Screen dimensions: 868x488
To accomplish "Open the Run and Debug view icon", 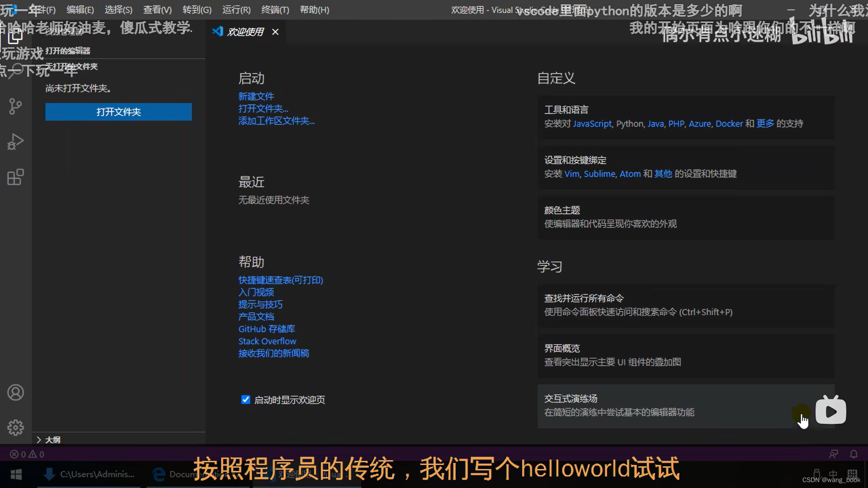I will coord(15,141).
